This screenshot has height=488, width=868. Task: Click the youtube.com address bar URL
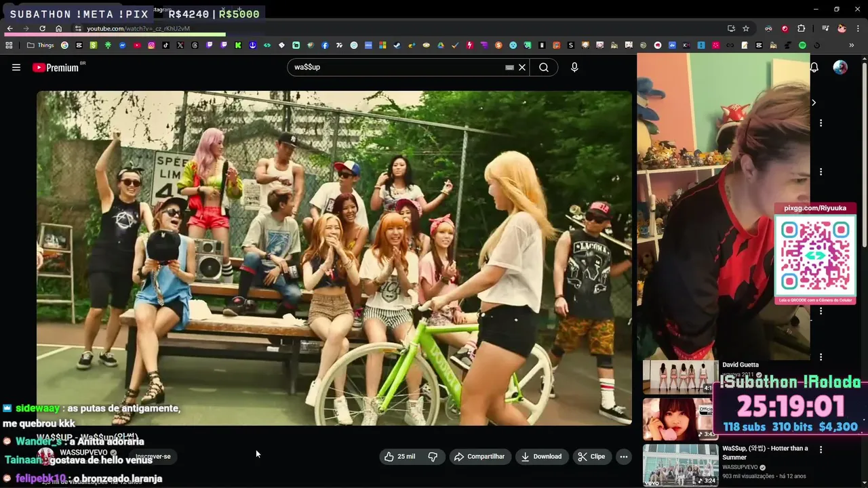138,28
